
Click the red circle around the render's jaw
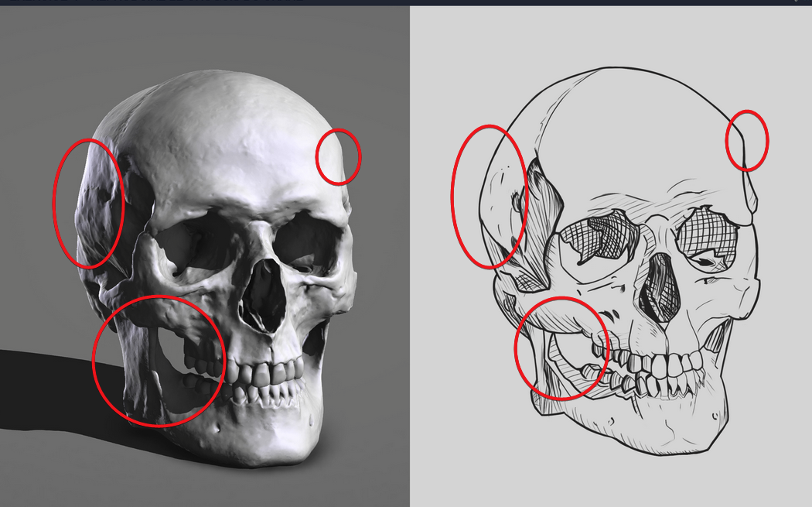(159, 358)
